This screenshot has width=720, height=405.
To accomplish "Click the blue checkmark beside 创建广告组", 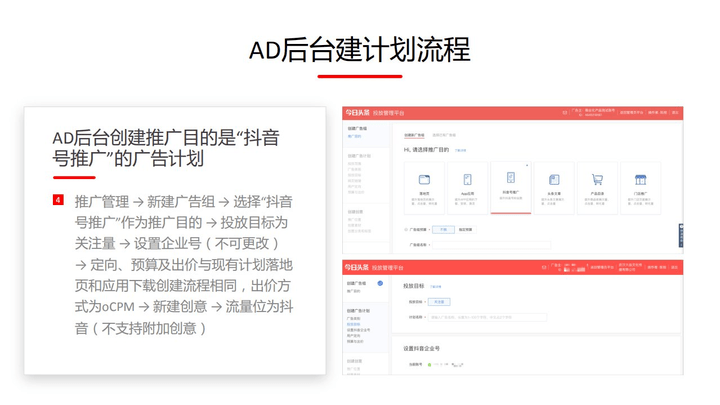I will coord(381,285).
